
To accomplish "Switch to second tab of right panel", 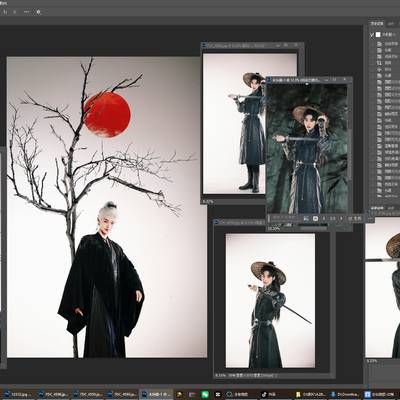I will pyautogui.click(x=390, y=24).
